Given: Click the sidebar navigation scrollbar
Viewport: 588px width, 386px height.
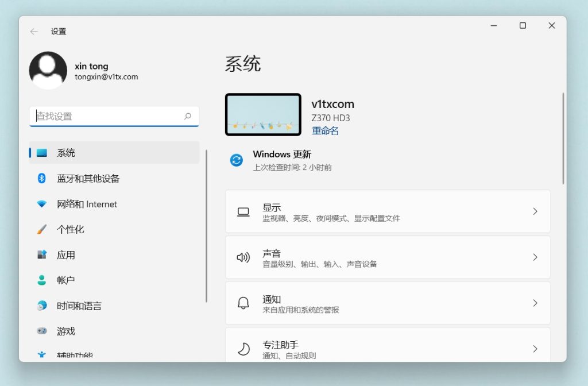Looking at the screenshot, I should 206,226.
